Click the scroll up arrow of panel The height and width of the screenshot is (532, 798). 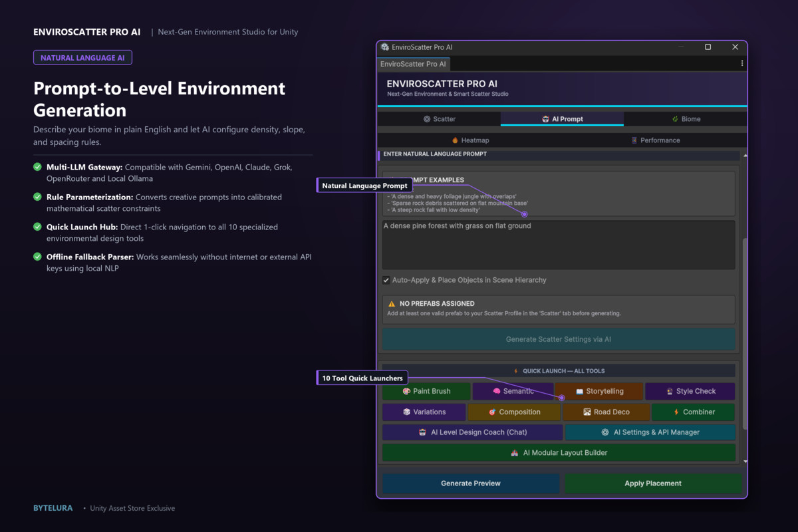745,155
